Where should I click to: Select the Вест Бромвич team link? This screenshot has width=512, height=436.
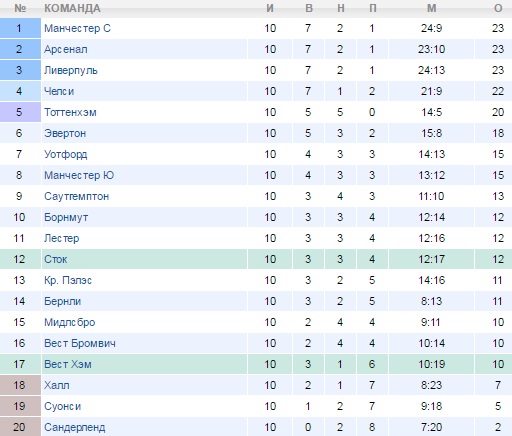[80, 343]
